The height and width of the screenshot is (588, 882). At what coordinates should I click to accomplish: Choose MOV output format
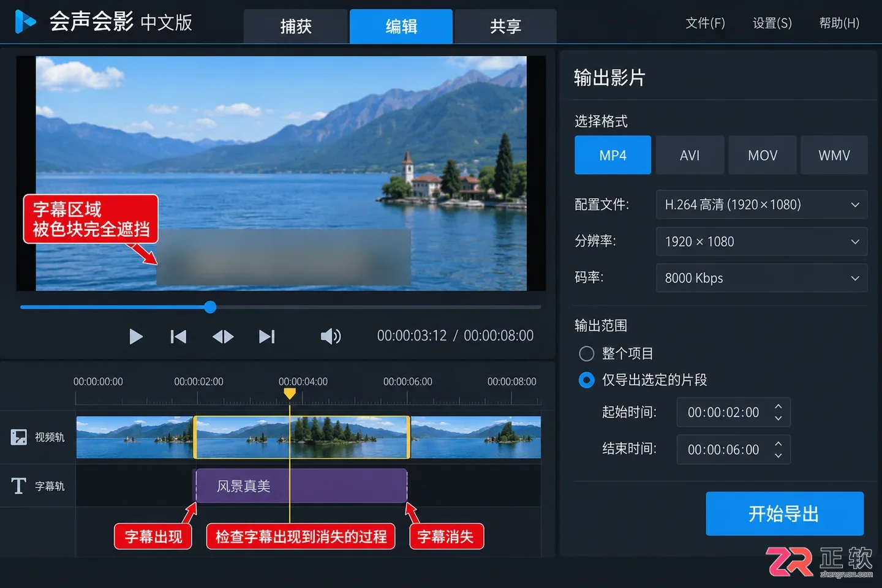(763, 155)
